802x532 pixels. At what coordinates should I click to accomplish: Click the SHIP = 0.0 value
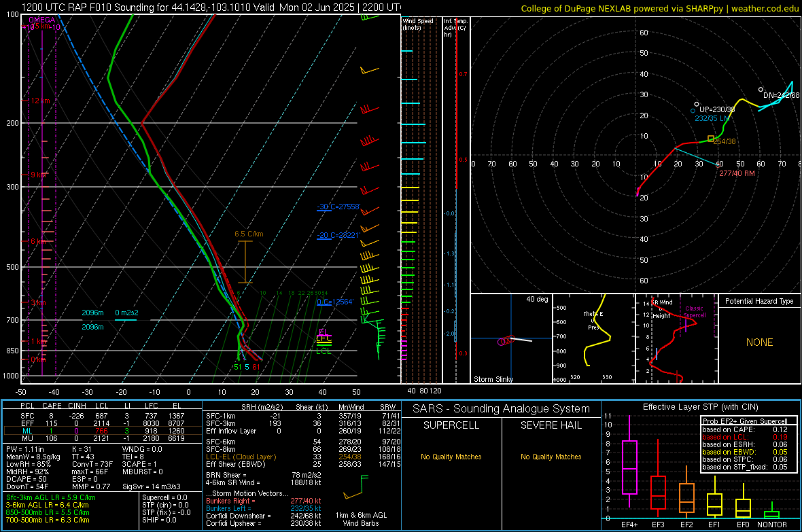coord(159,520)
